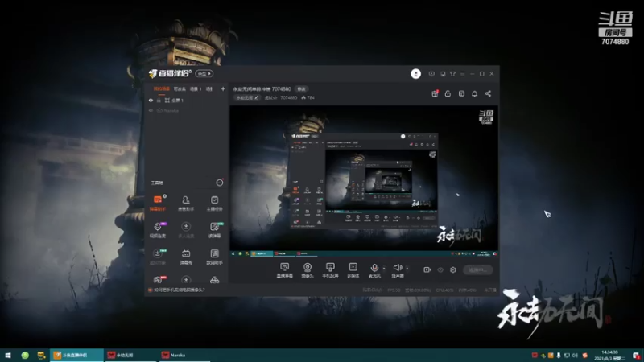The width and height of the screenshot is (644, 362).
Task: Open the message icon in title bar
Action: click(x=431, y=74)
